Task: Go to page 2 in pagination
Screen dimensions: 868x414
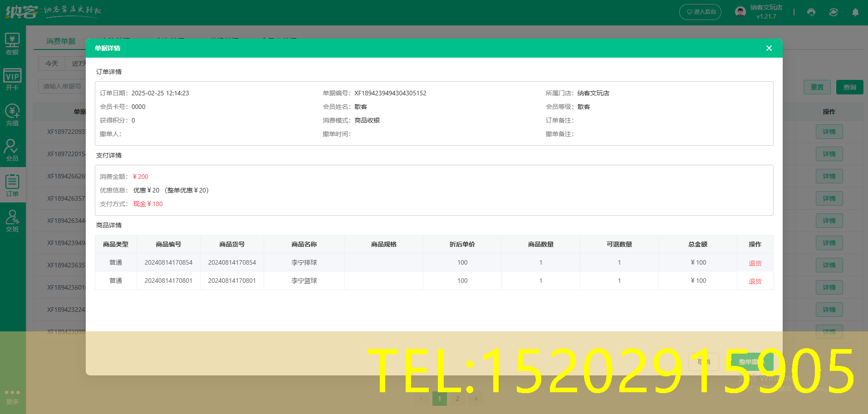Action: [x=457, y=398]
